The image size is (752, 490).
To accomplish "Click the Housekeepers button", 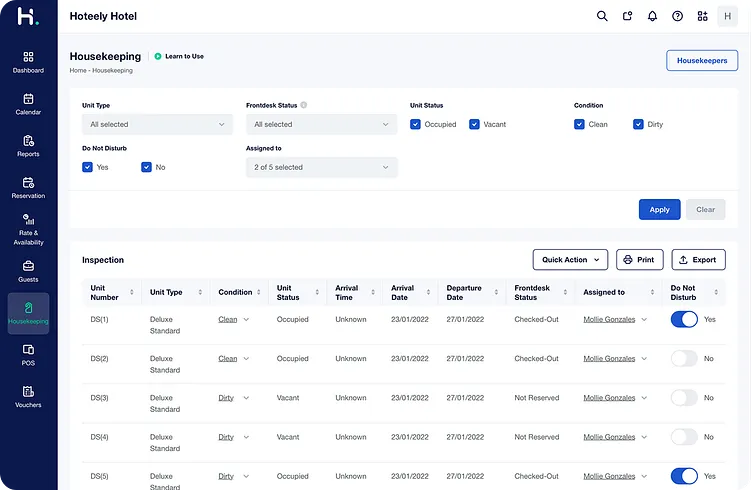I will click(x=702, y=60).
